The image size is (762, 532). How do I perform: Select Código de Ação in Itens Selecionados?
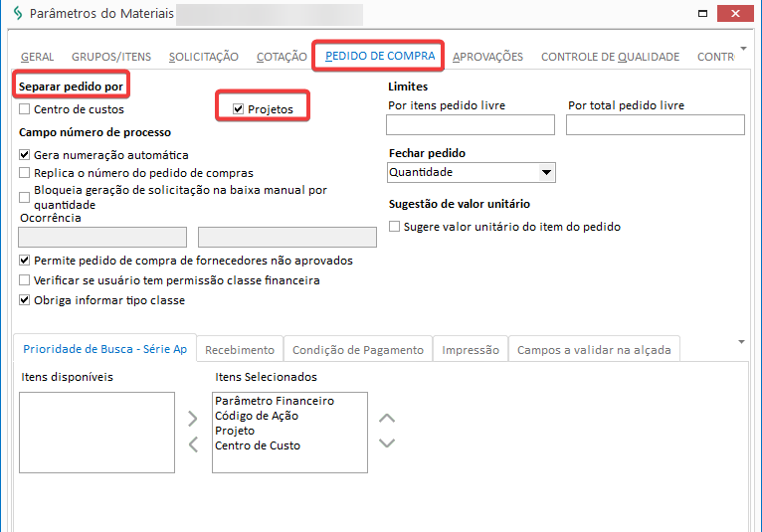click(x=257, y=416)
